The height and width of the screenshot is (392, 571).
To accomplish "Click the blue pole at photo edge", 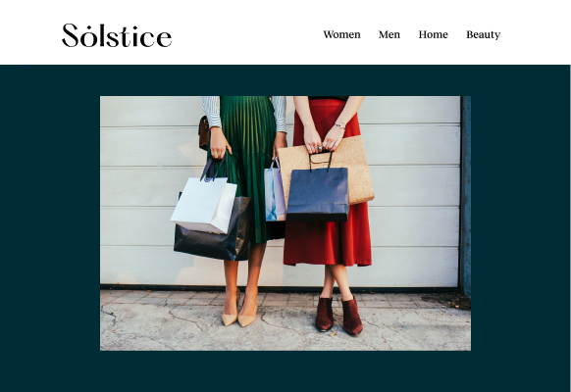I will (x=465, y=195).
